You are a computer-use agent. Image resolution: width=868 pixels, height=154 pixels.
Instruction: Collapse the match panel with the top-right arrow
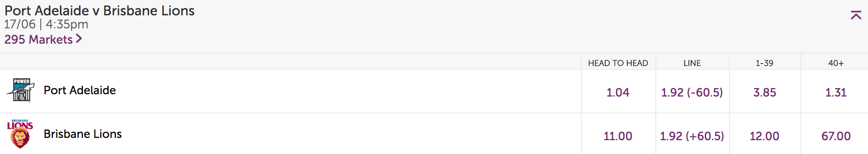coord(856,15)
